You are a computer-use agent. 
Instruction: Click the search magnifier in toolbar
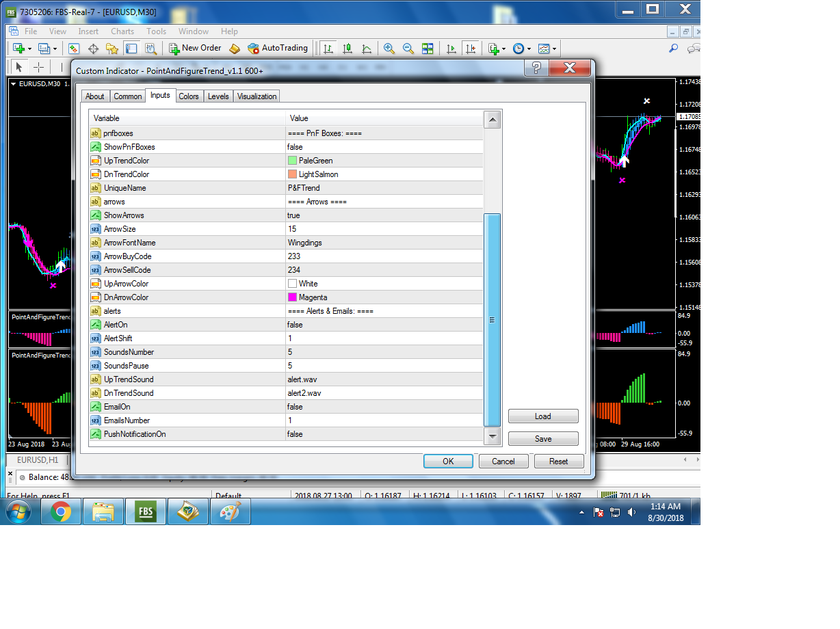coord(673,49)
